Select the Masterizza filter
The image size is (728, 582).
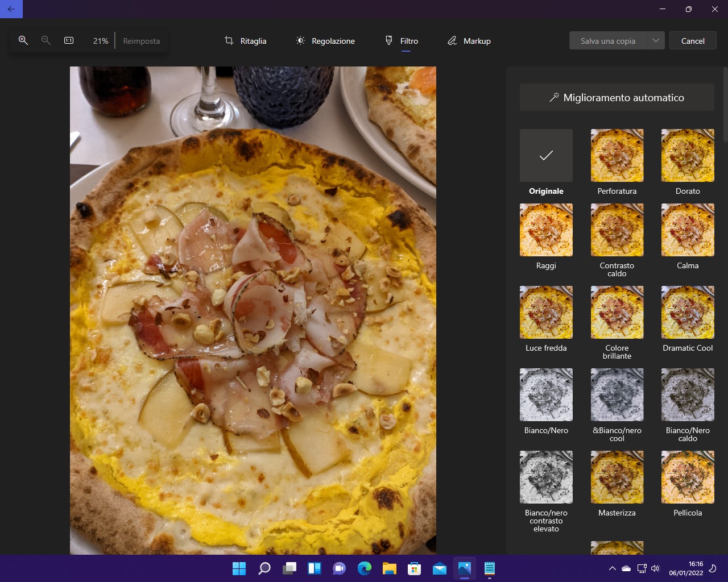(617, 477)
